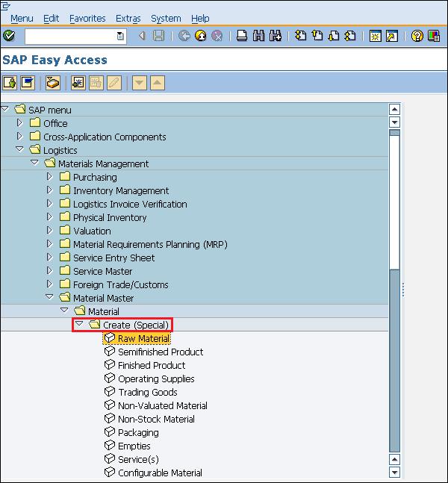The width and height of the screenshot is (448, 483).
Task: Collapse the Materials Management folder
Action: pos(34,162)
